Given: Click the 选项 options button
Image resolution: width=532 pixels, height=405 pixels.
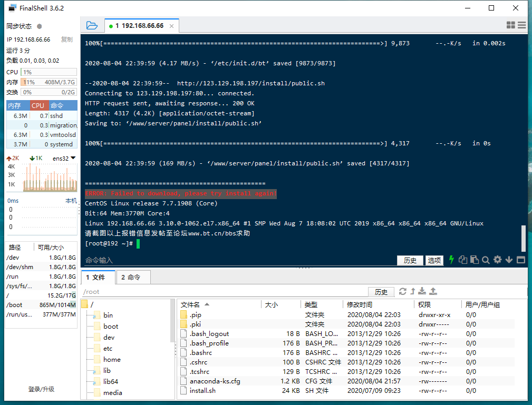Looking at the screenshot, I should 434,260.
